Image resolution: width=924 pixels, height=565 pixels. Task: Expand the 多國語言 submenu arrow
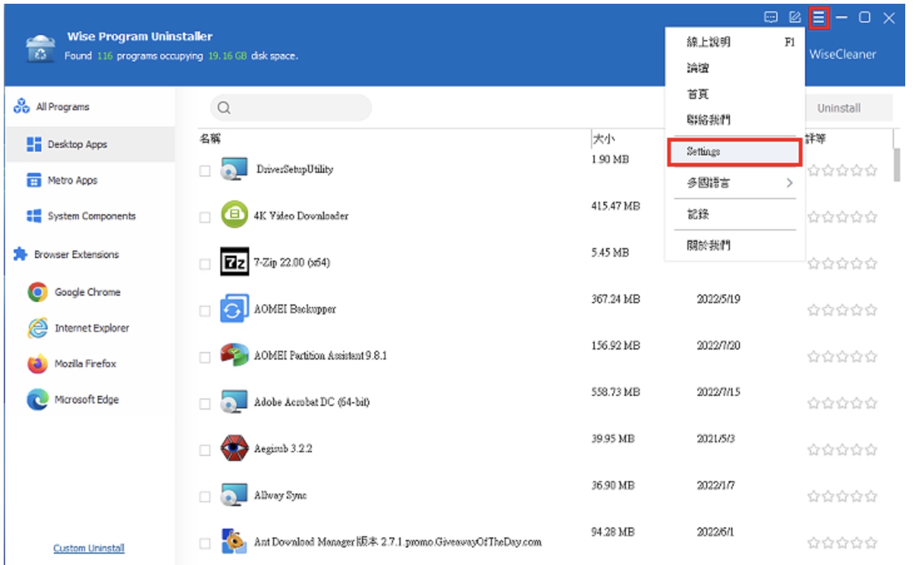click(x=789, y=183)
